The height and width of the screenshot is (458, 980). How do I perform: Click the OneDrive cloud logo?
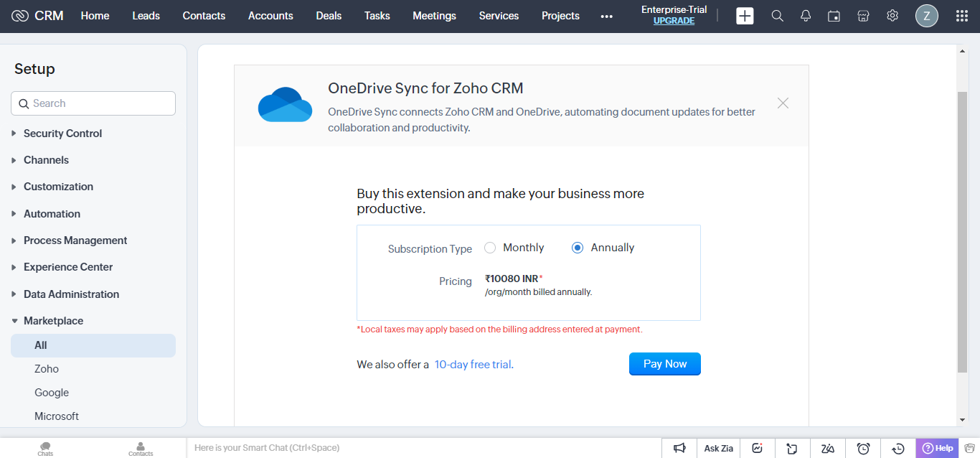coord(285,105)
